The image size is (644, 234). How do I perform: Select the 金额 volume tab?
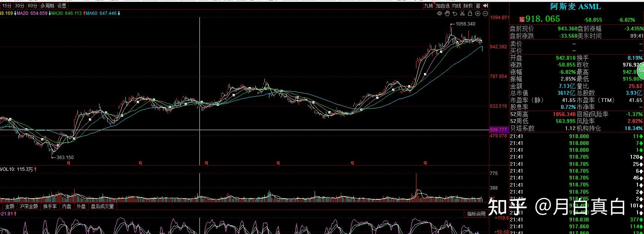[x=9, y=206]
